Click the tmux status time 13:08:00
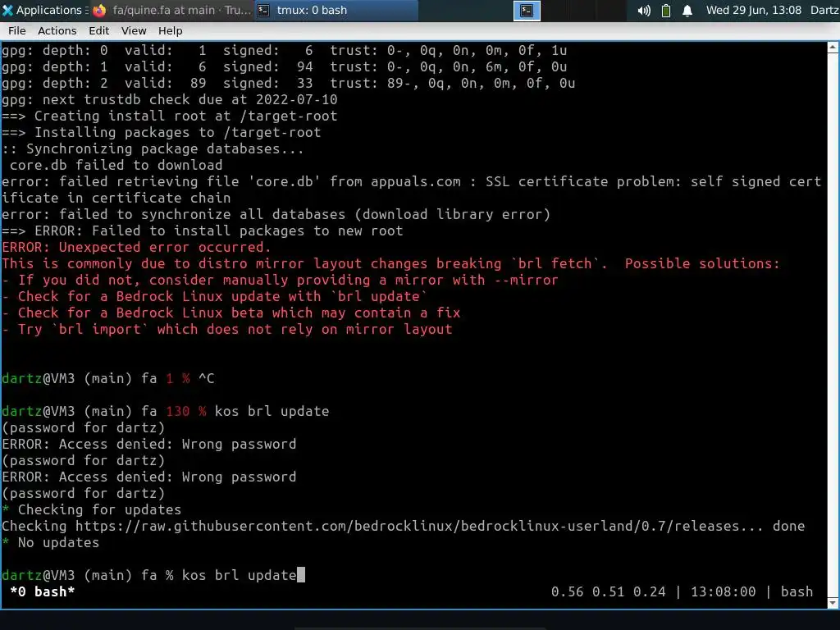This screenshot has width=840, height=630. [x=723, y=591]
